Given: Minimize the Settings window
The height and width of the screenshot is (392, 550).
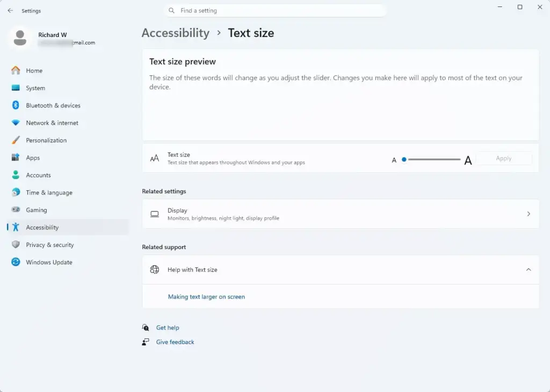Looking at the screenshot, I should [x=500, y=7].
